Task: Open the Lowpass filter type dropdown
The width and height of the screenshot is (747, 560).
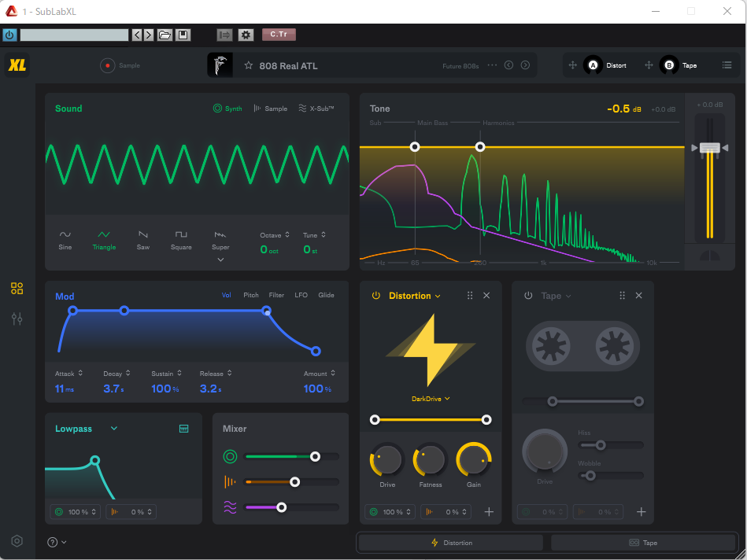Action: point(114,429)
